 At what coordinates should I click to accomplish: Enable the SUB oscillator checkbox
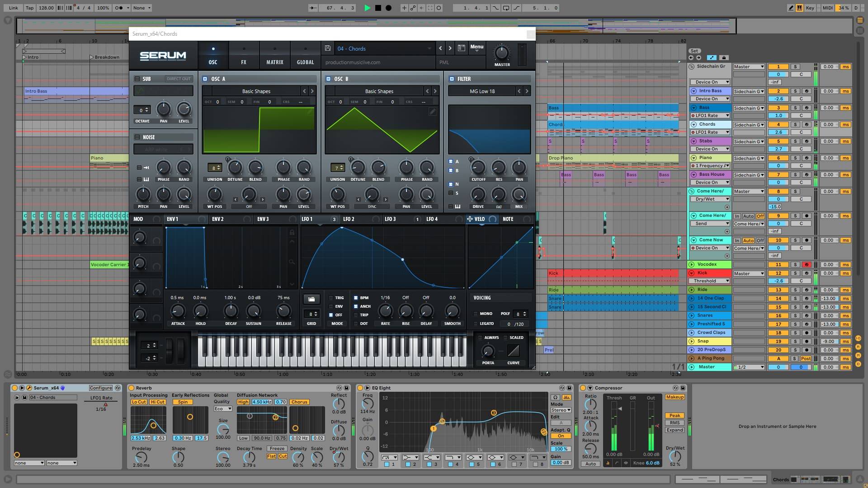137,79
